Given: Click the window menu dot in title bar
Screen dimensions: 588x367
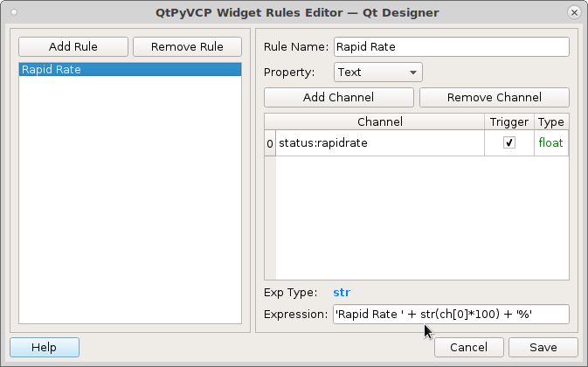Looking at the screenshot, I should [14, 12].
